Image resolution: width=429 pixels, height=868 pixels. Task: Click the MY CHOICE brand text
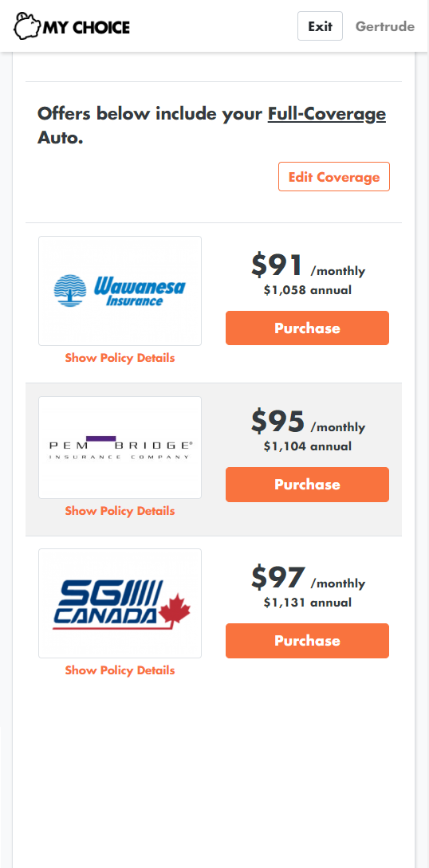[x=86, y=27]
